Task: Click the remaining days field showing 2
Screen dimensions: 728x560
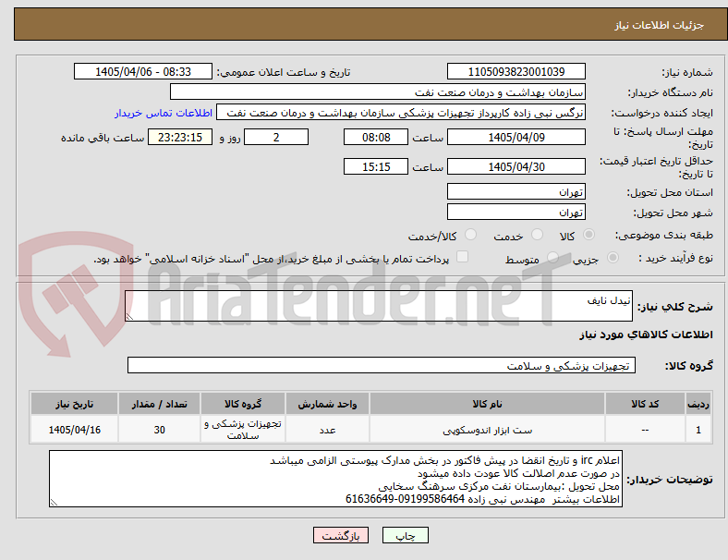Action: click(276, 137)
